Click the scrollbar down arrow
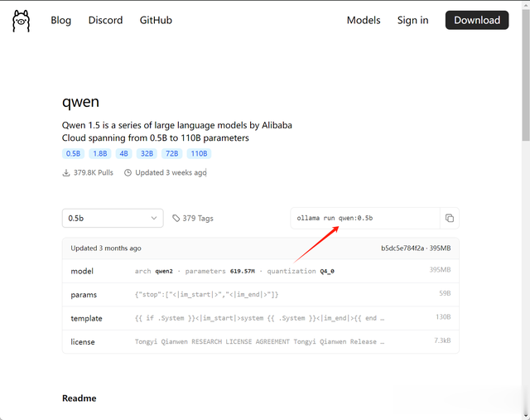 (x=526, y=416)
